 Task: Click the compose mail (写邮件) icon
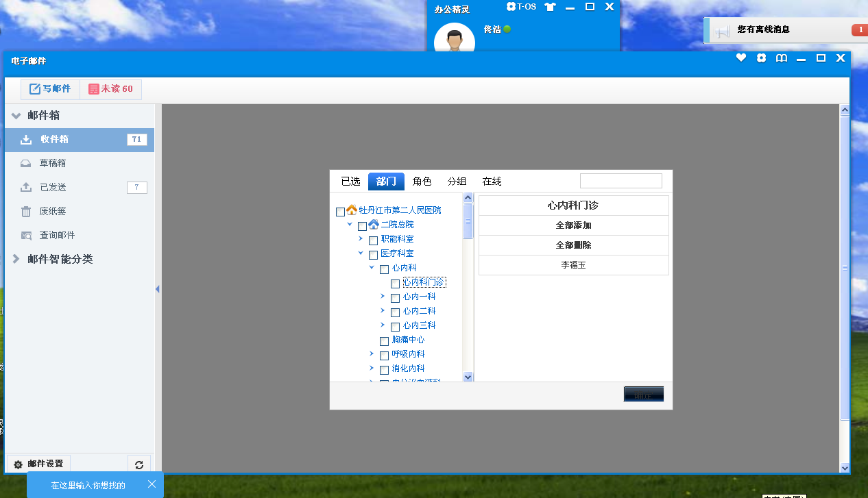pos(35,89)
